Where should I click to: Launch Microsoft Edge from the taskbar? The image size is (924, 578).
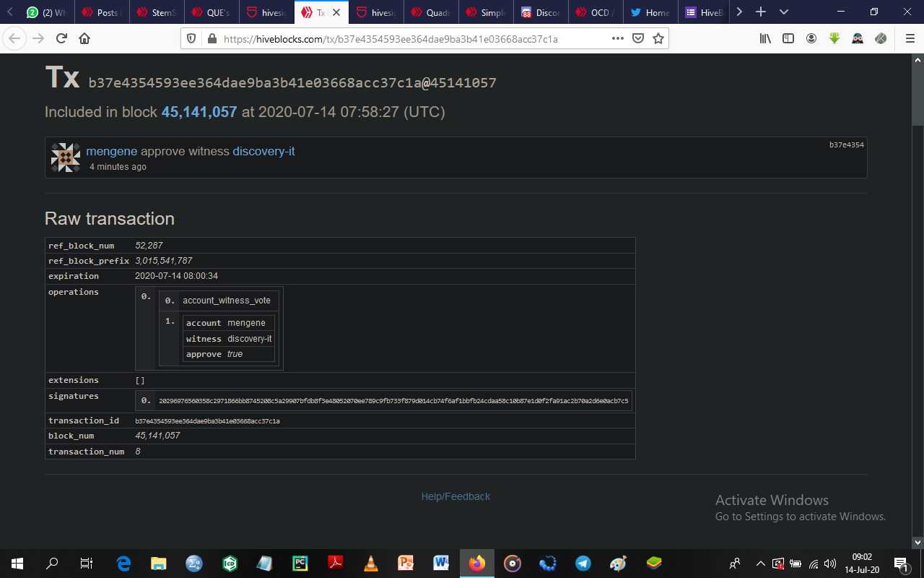(x=123, y=563)
